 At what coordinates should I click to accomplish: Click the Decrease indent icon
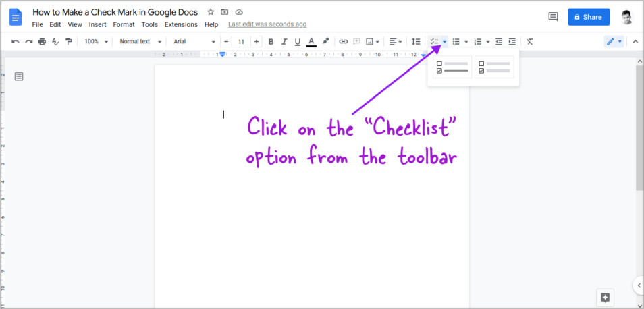pos(499,41)
